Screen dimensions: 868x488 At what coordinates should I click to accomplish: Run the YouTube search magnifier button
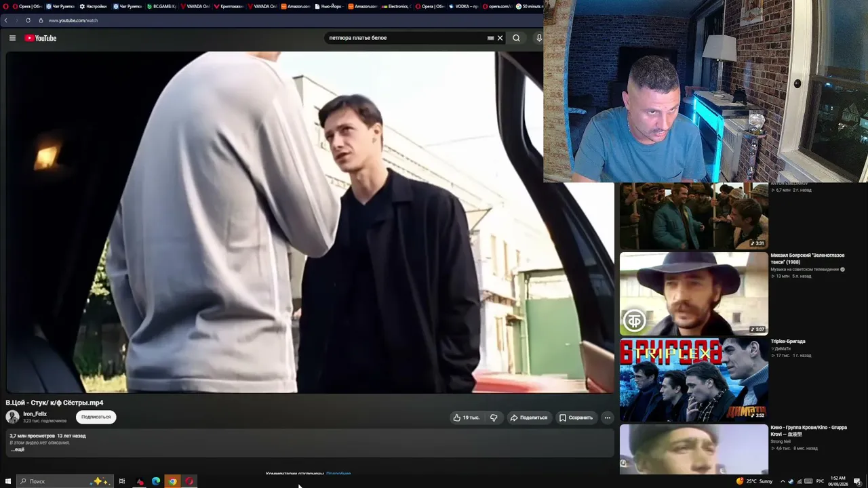[x=517, y=38]
